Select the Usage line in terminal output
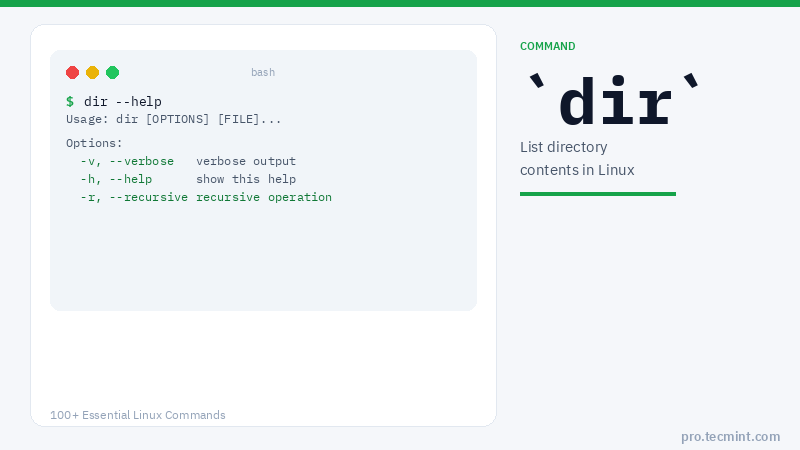Viewport: 800px width, 450px height. click(174, 119)
